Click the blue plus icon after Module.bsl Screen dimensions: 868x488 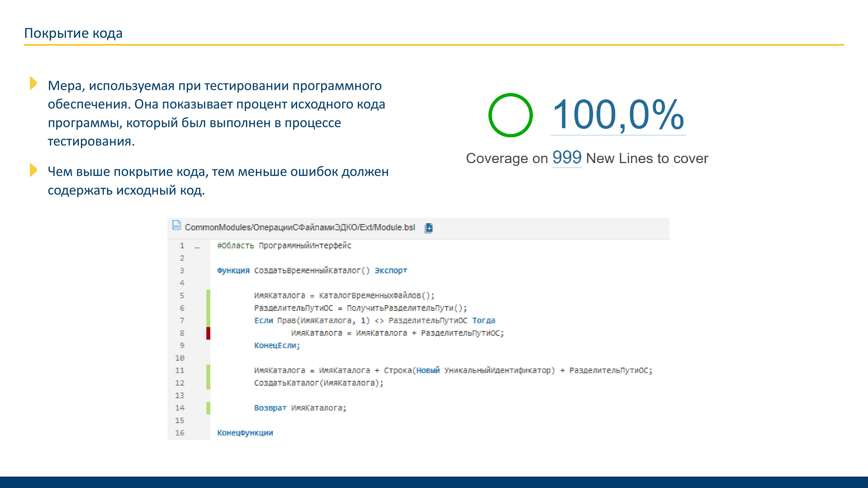pyautogui.click(x=429, y=228)
